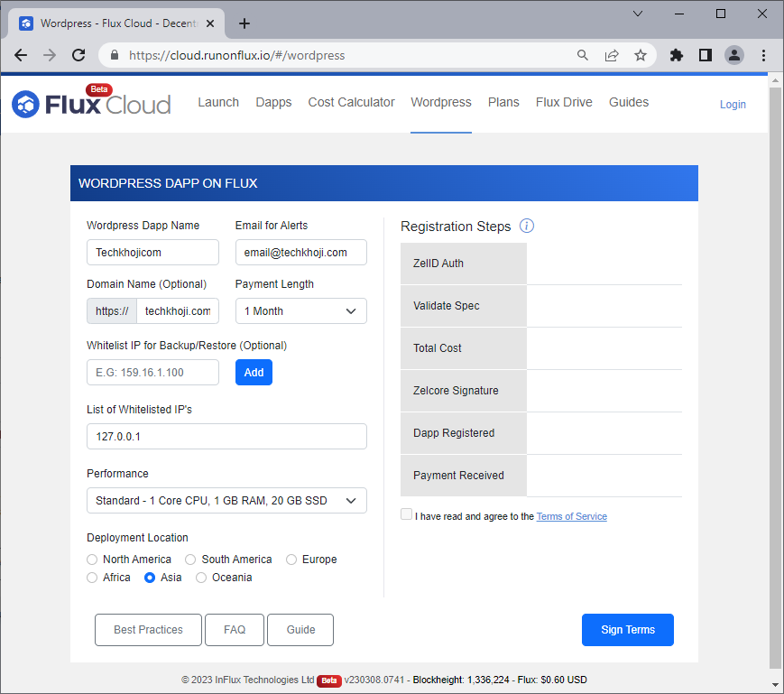Open the Performance dropdown
Screen dimensions: 784x694
pos(226,501)
